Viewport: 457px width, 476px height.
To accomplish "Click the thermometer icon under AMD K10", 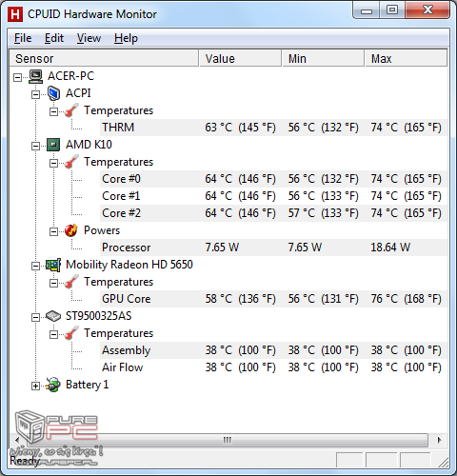I will pyautogui.click(x=71, y=162).
